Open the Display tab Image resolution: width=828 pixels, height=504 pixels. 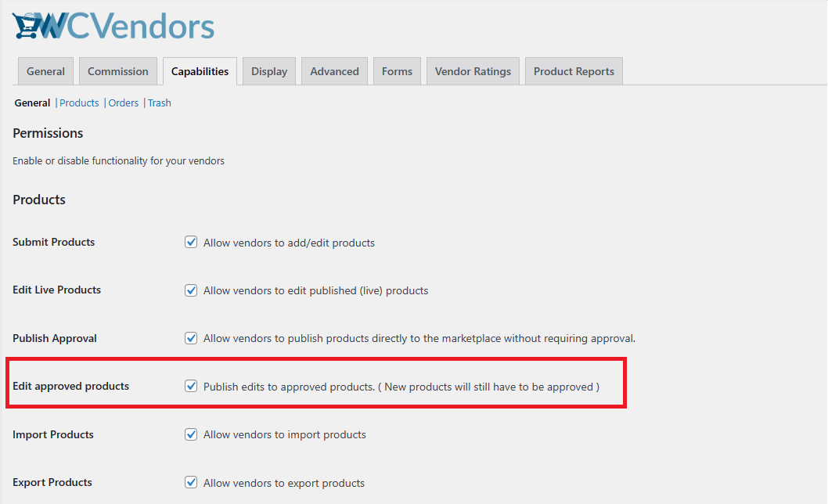[x=268, y=70]
